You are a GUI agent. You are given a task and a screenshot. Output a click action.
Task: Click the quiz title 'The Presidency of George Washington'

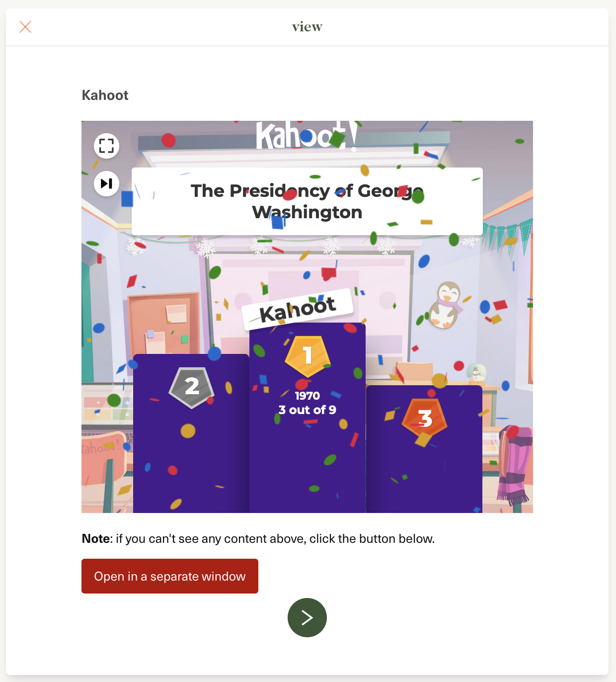pyautogui.click(x=307, y=201)
